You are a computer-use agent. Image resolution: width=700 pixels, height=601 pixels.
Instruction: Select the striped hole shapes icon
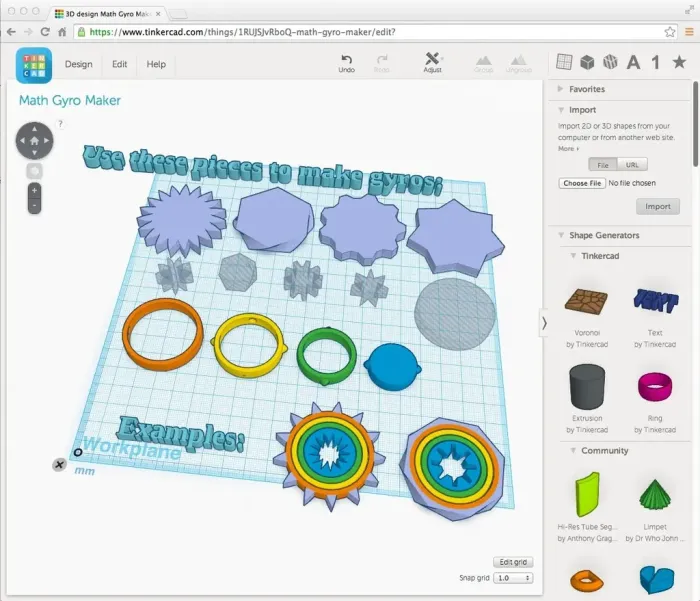(x=610, y=62)
